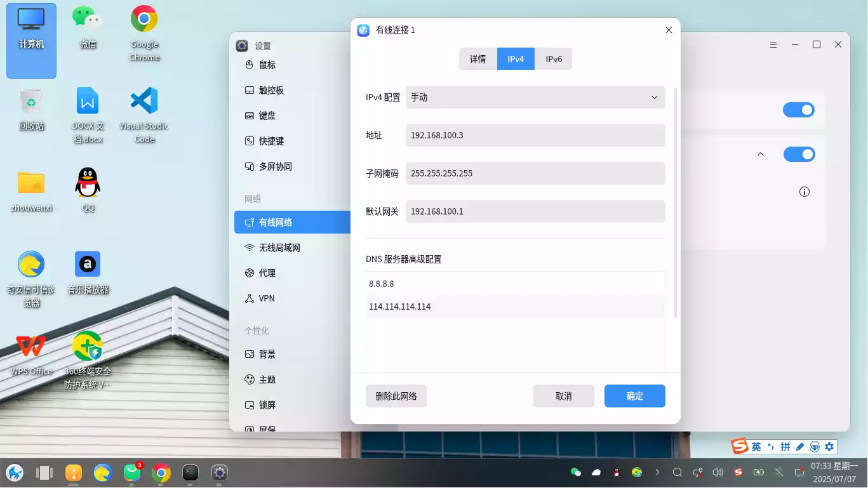Collapse the wired network section chevron
Image resolution: width=868 pixels, height=488 pixels.
[761, 154]
